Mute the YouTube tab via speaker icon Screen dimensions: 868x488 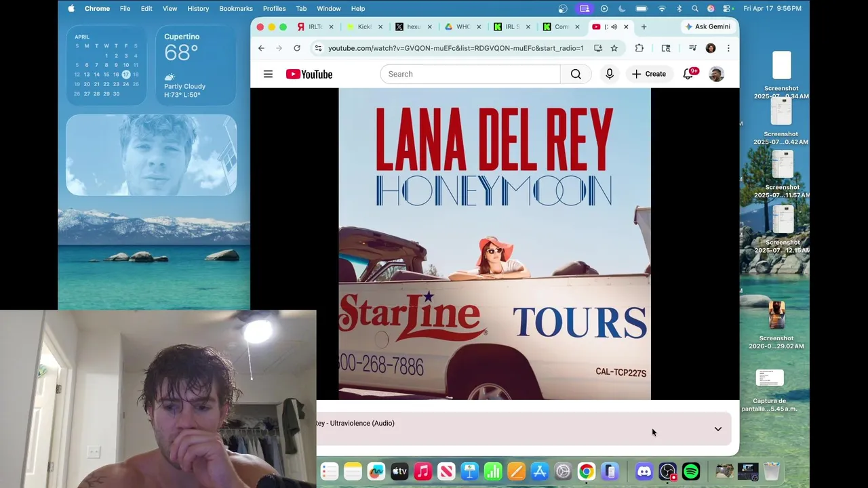pyautogui.click(x=614, y=26)
